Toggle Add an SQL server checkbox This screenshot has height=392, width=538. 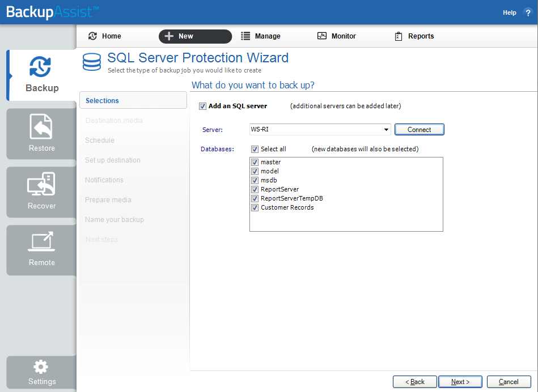click(202, 106)
